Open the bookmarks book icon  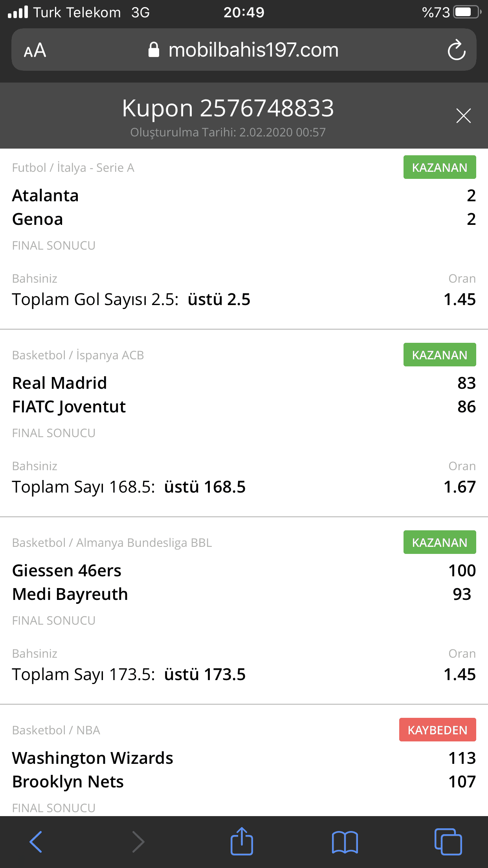coord(345,842)
